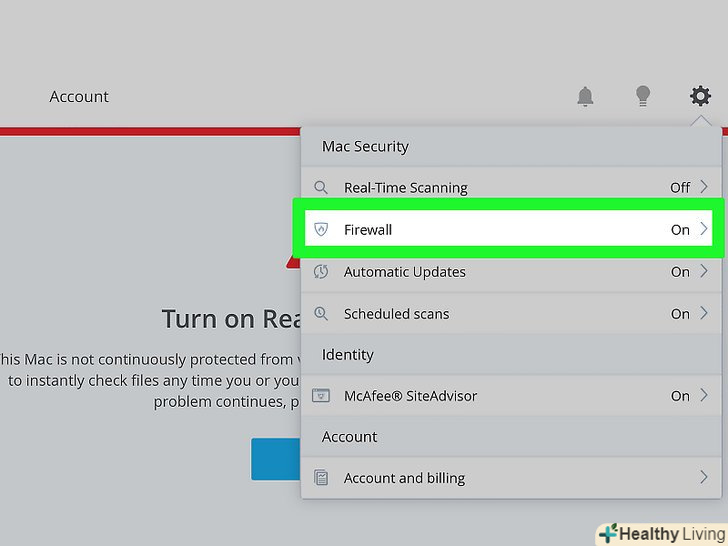Viewport: 728px width, 546px height.
Task: Expand the Real-Time Scanning chevron
Action: tap(704, 187)
